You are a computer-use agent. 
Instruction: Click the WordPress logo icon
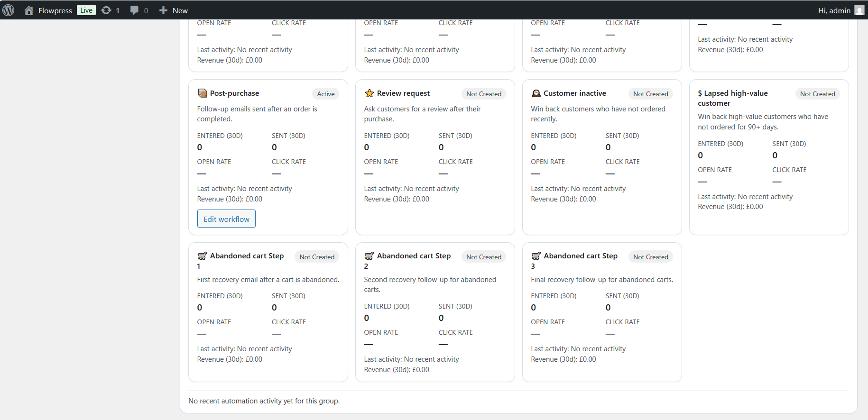pyautogui.click(x=9, y=10)
